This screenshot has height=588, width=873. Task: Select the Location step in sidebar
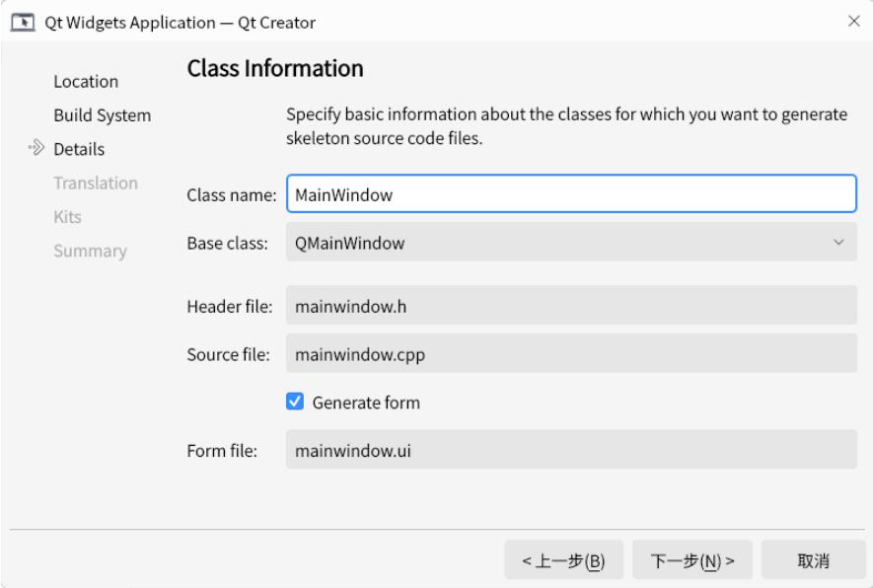pyautogui.click(x=86, y=81)
